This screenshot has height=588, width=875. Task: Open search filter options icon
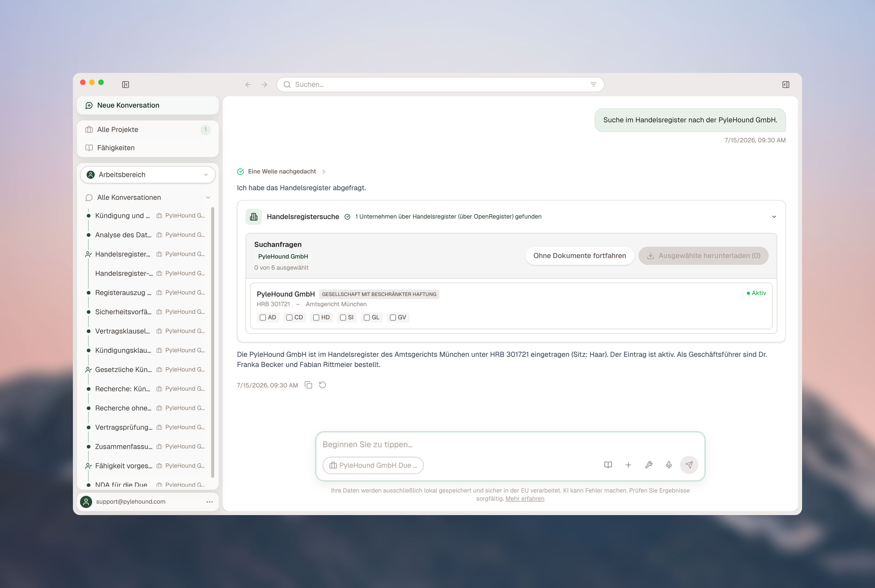pyautogui.click(x=593, y=84)
